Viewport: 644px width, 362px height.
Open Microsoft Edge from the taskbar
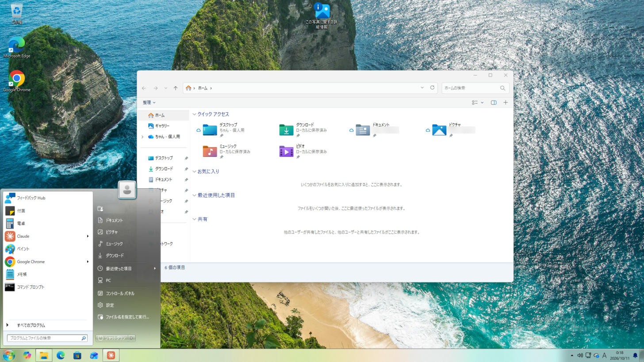point(61,355)
